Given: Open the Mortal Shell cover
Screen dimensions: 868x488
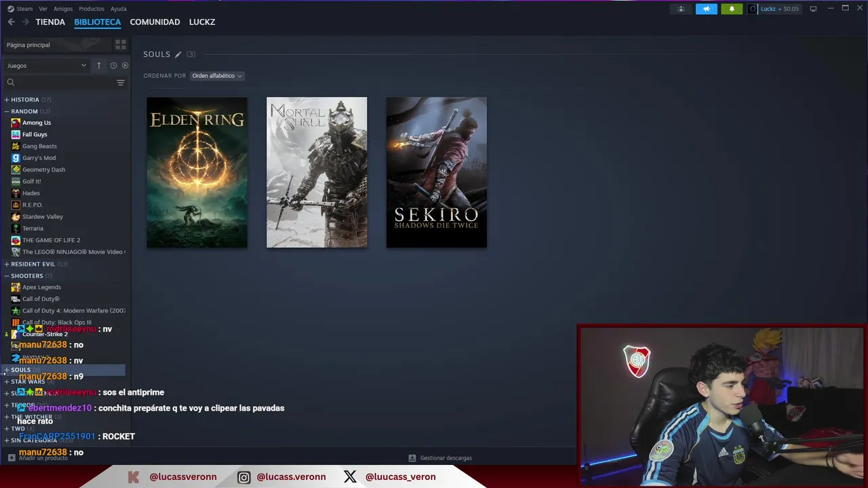Looking at the screenshot, I should (x=317, y=172).
